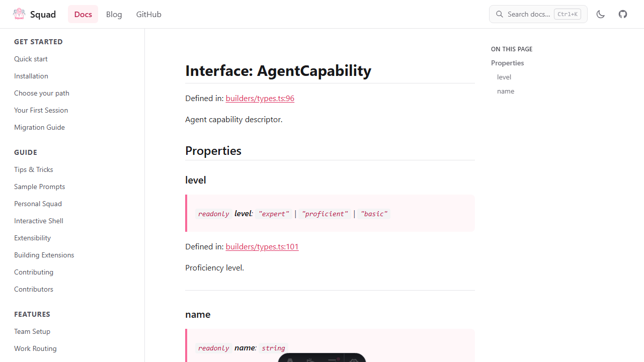
Task: Click the "basic" type literal
Action: (374, 214)
